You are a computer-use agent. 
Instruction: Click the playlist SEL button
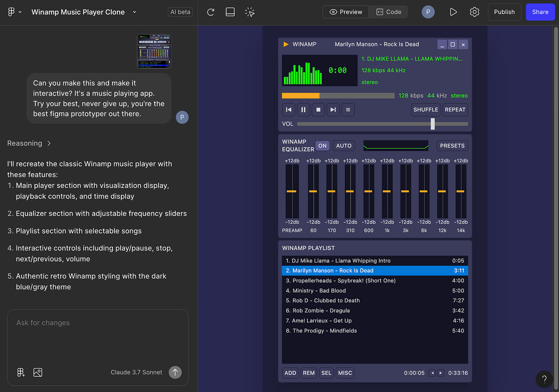coord(326,373)
